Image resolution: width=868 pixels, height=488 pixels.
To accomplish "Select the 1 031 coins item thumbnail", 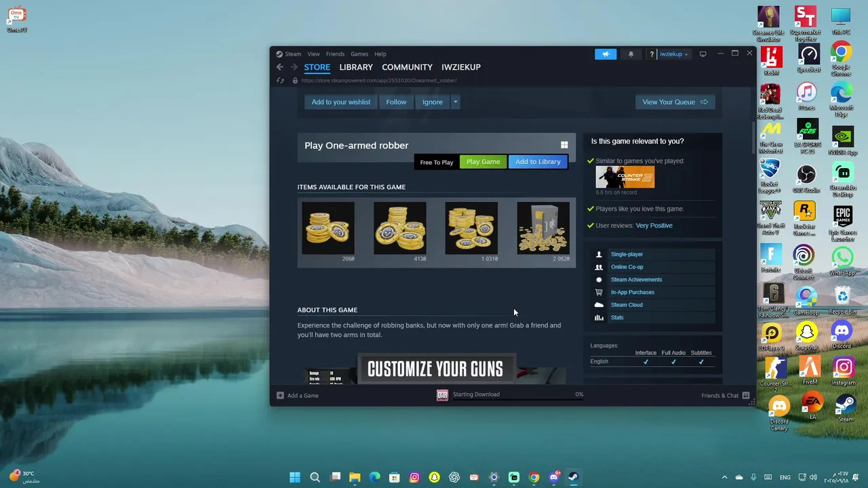I will (471, 228).
